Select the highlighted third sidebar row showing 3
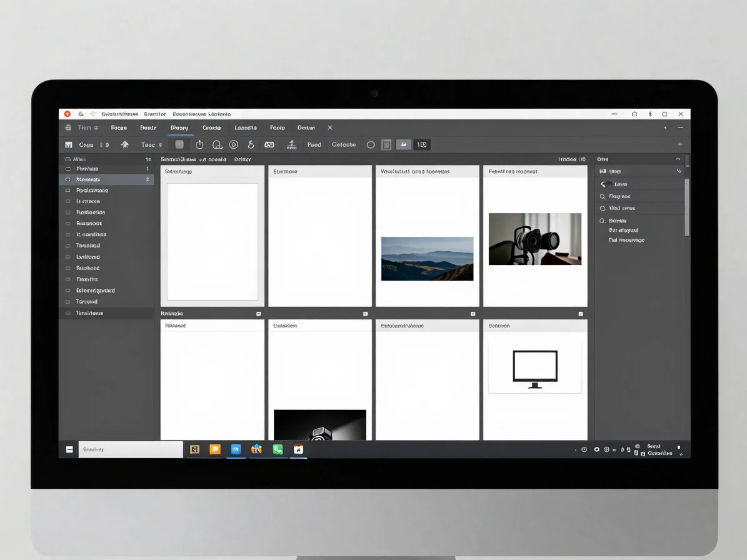747x560 pixels. point(106,179)
